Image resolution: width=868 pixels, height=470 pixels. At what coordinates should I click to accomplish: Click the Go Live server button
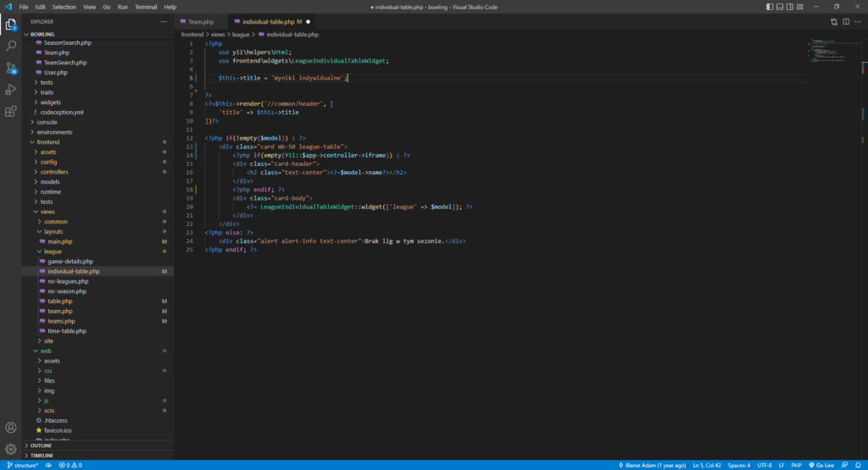(821, 465)
